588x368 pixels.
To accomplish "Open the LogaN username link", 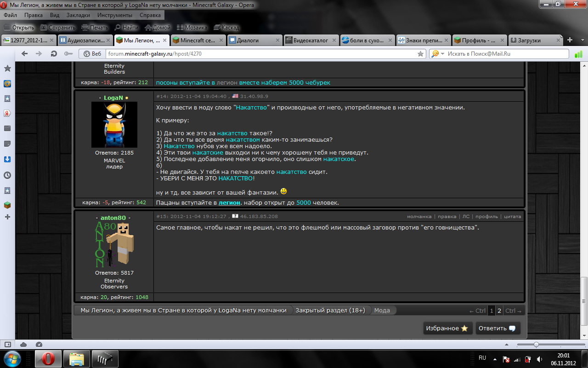I will tap(113, 98).
